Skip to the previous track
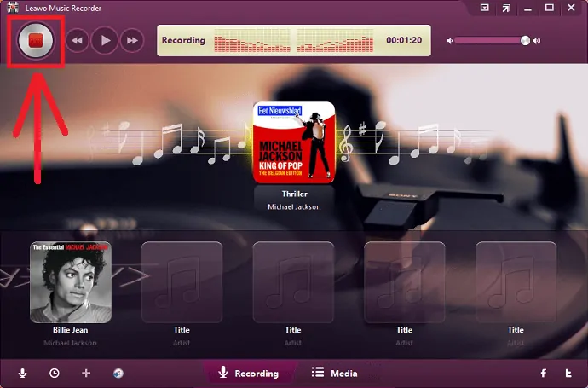This screenshot has height=388, width=588. point(78,40)
